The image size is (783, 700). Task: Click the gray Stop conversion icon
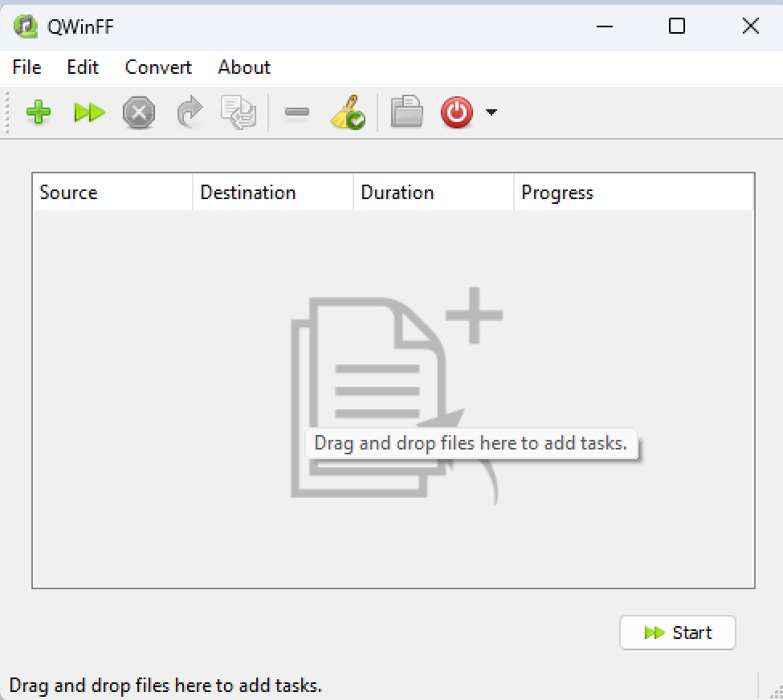(x=139, y=112)
